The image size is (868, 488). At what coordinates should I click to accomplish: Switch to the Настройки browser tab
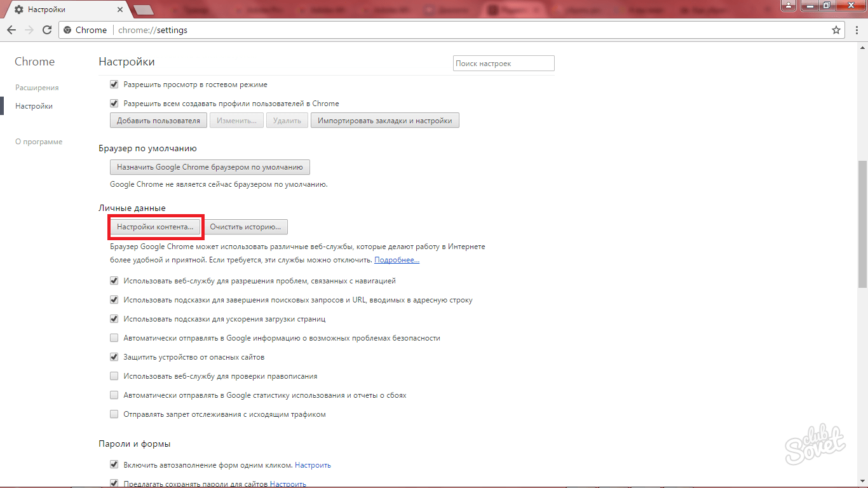[67, 10]
